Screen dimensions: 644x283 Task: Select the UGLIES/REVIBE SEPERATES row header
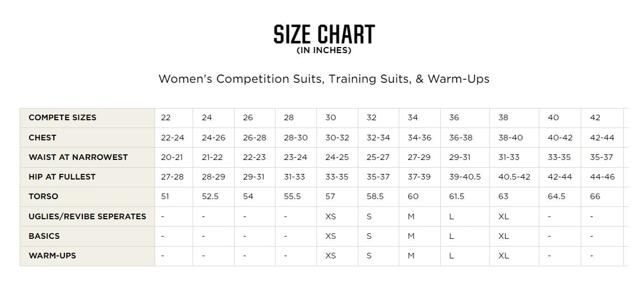click(x=87, y=216)
